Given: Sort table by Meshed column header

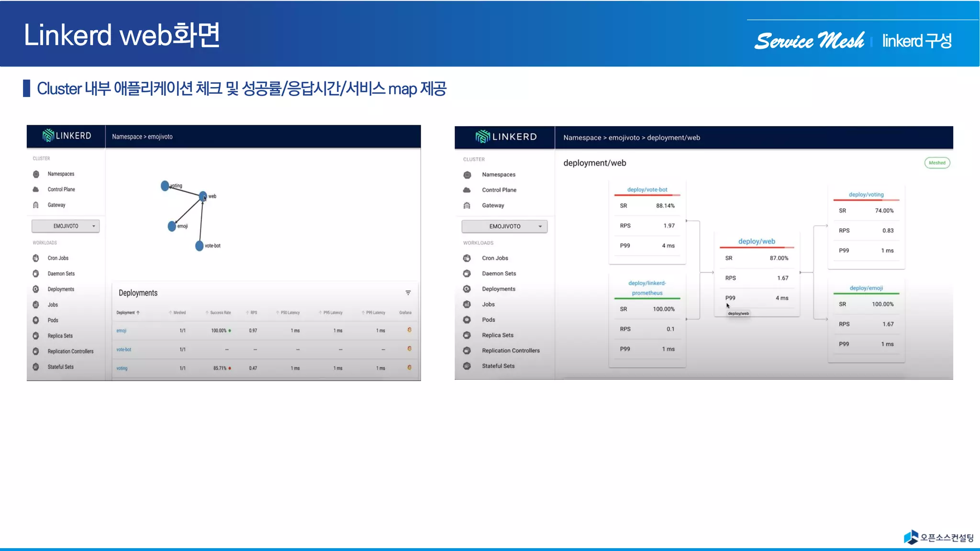Looking at the screenshot, I should (177, 313).
